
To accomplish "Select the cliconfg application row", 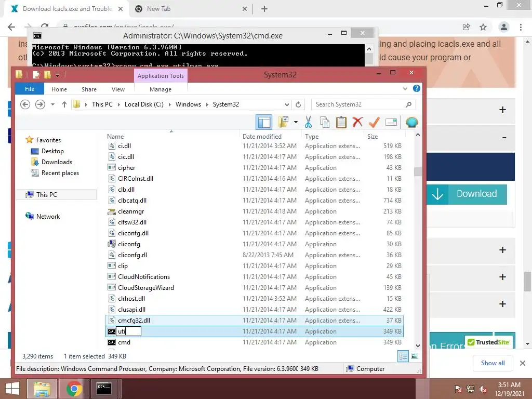I will coord(255,244).
